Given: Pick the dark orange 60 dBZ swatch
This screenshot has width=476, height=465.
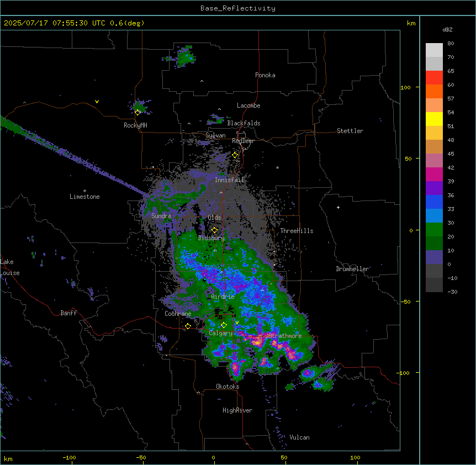Looking at the screenshot, I should [x=434, y=91].
